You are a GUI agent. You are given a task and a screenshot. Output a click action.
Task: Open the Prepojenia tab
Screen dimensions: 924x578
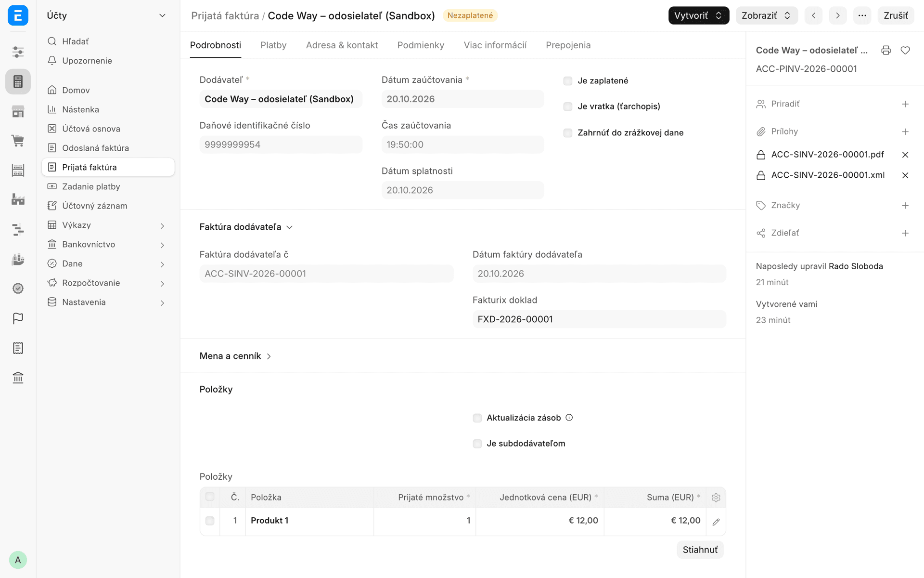click(x=568, y=45)
